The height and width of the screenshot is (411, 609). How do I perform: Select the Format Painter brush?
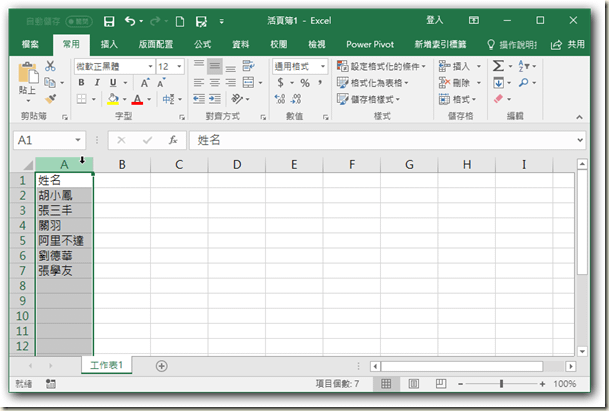50,99
